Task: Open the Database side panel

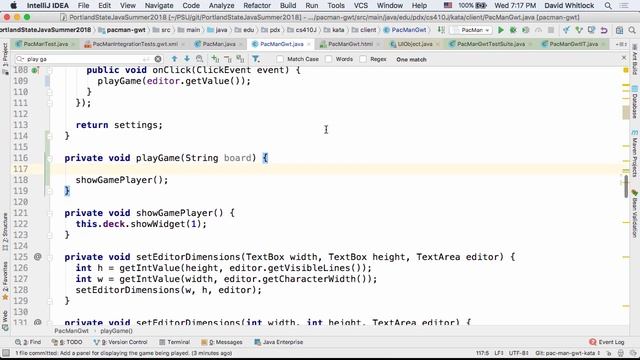Action: point(635,102)
